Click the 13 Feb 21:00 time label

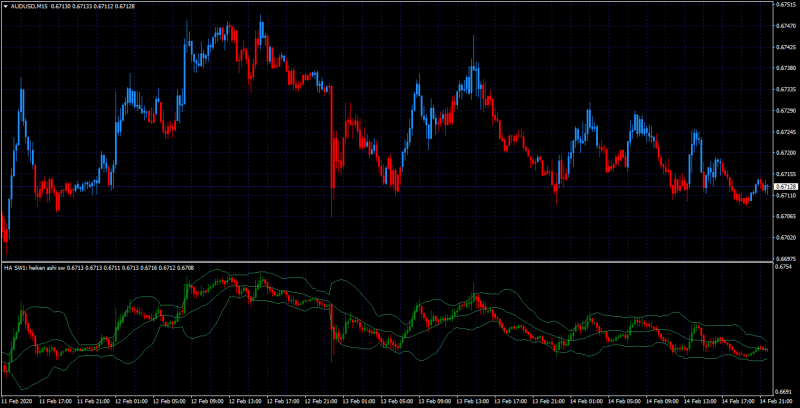(548, 400)
